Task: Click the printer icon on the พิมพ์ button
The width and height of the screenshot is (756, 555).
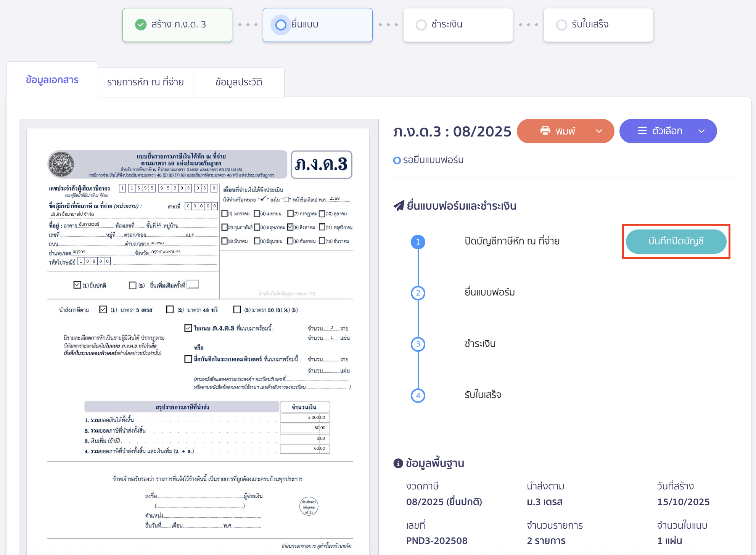Action: (x=546, y=131)
